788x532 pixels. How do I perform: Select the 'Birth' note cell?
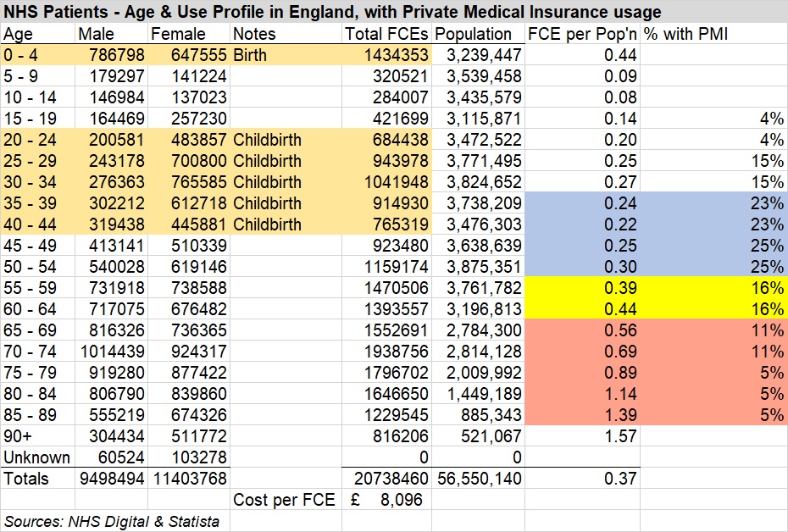click(250, 55)
